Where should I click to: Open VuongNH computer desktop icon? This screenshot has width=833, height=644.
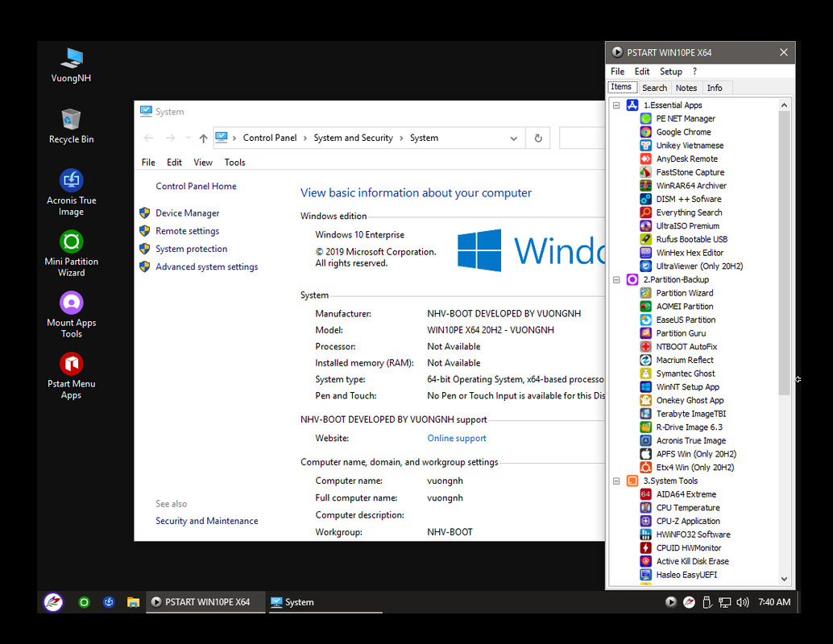pyautogui.click(x=71, y=64)
